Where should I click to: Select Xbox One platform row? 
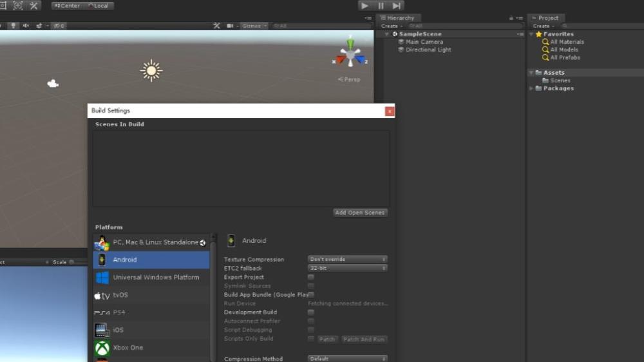(151, 348)
